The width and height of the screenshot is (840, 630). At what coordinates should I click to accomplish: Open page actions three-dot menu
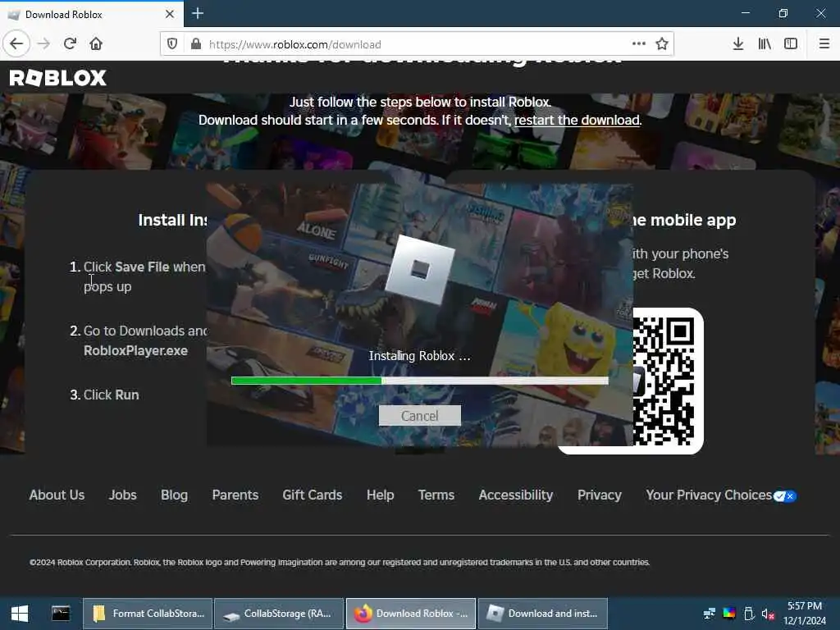click(638, 44)
